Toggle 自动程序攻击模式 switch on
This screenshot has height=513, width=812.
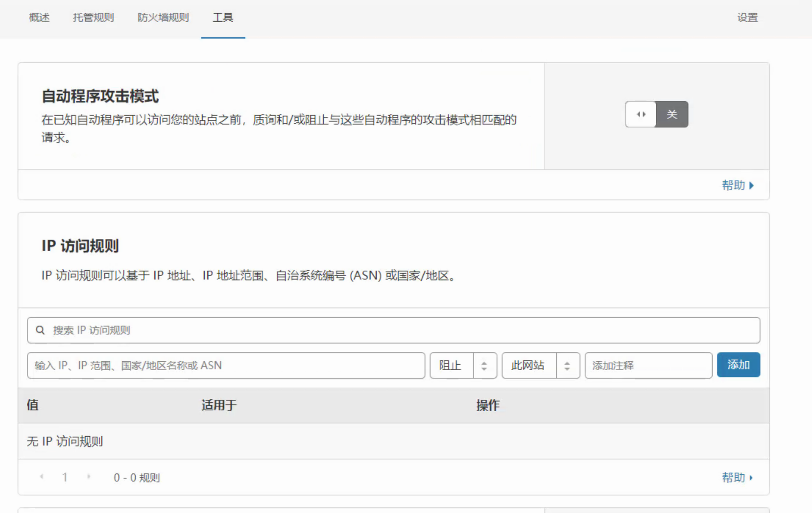641,115
